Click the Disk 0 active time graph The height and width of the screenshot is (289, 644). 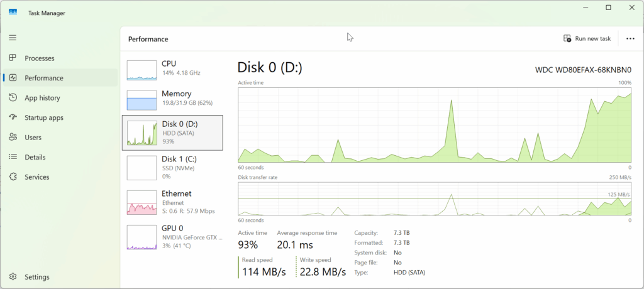pyautogui.click(x=435, y=125)
